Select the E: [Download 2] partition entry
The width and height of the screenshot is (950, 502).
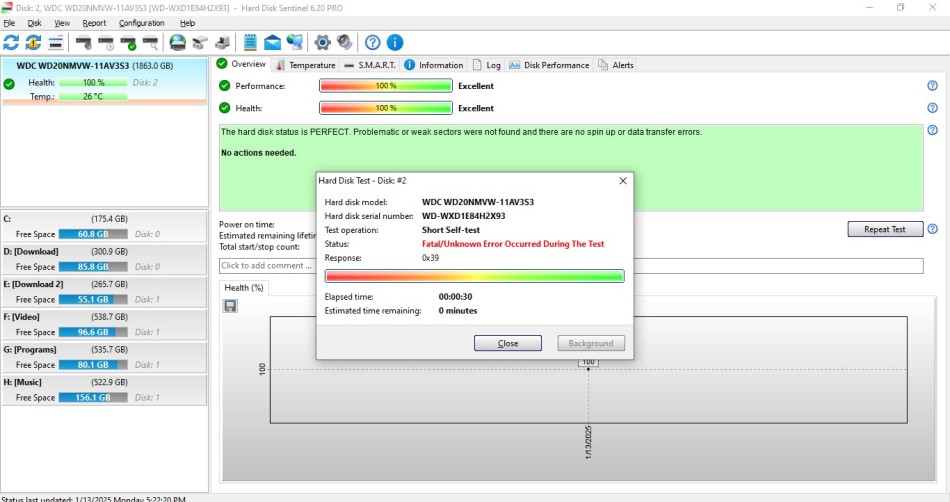coord(104,291)
